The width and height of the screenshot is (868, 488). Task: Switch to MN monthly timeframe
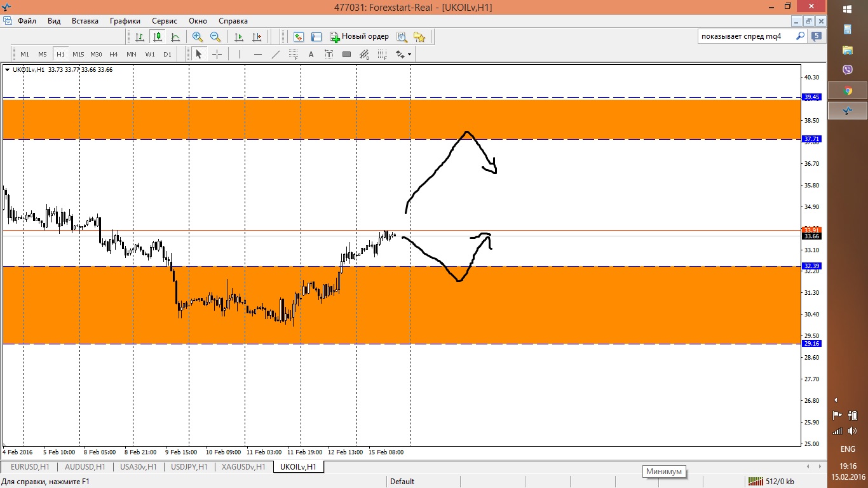pos(132,55)
